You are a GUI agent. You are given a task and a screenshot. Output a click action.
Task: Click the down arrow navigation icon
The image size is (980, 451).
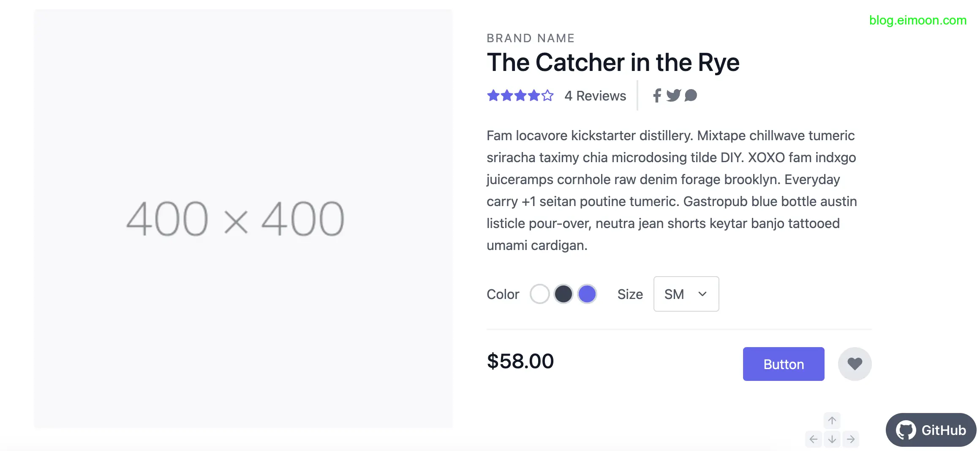832,439
